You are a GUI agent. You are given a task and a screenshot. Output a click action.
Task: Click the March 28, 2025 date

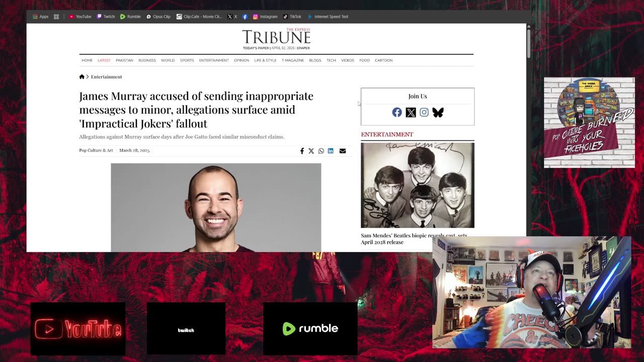click(134, 150)
